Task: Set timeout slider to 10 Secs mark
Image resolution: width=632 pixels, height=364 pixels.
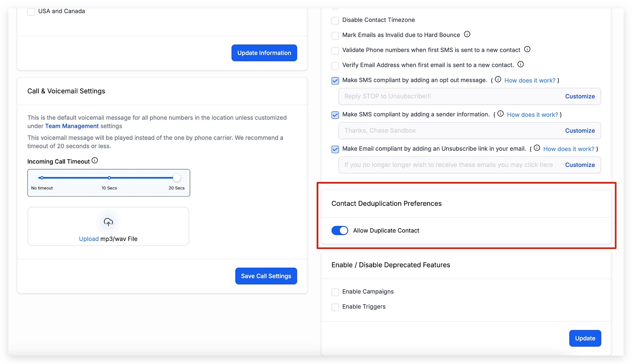Action: (x=109, y=178)
